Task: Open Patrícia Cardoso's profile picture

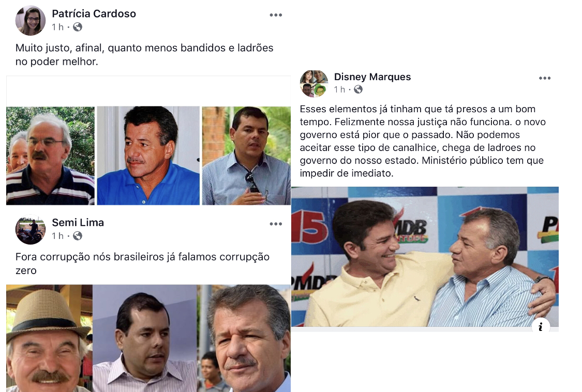Action: point(31,20)
